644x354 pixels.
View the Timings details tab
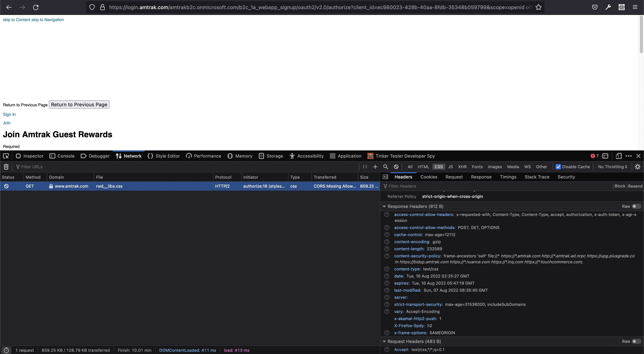pos(508,177)
